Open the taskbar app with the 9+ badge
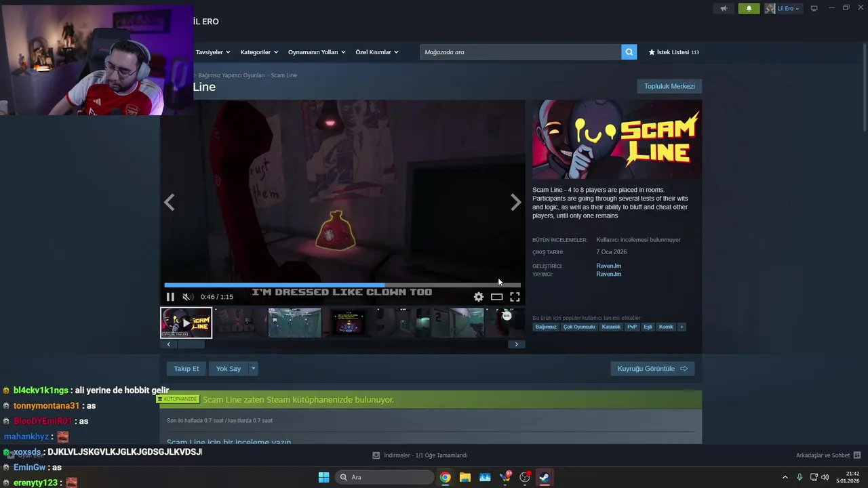 [x=505, y=477]
